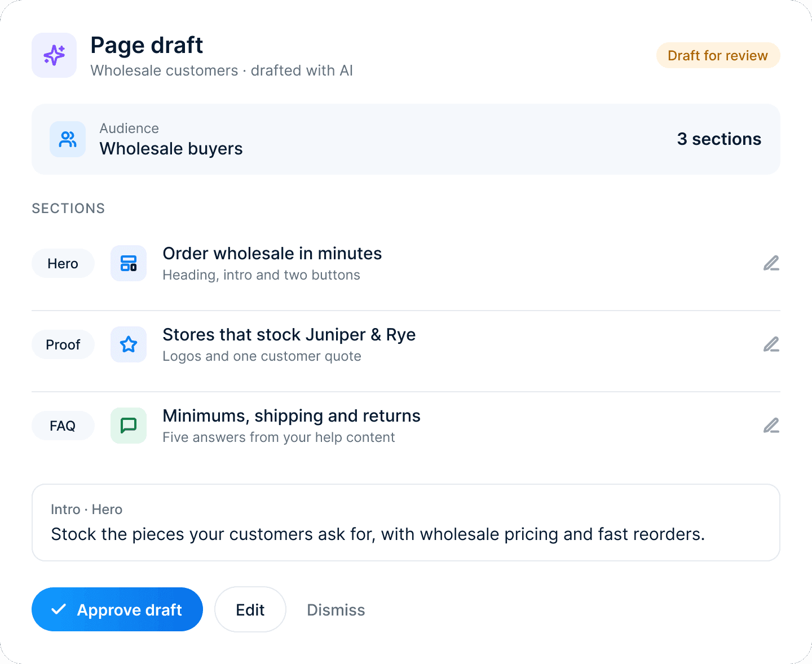Approve the page draft
The width and height of the screenshot is (812, 664).
117,609
